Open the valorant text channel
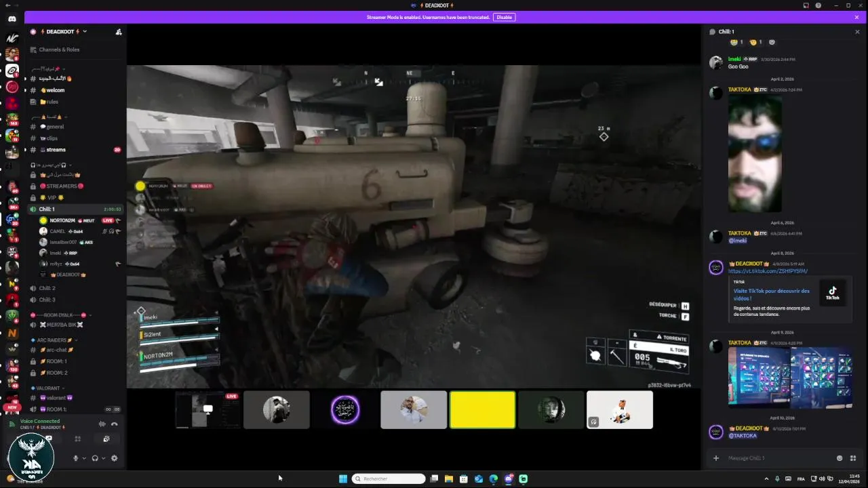868x488 pixels. tap(75, 398)
